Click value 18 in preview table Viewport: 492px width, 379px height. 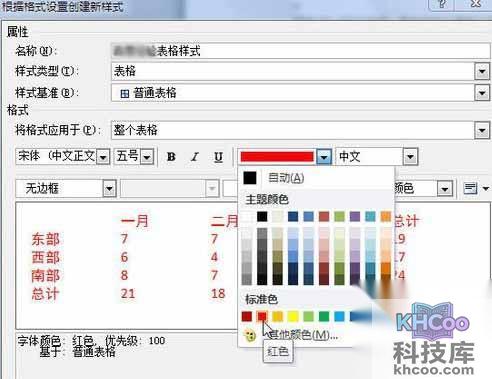(x=218, y=294)
